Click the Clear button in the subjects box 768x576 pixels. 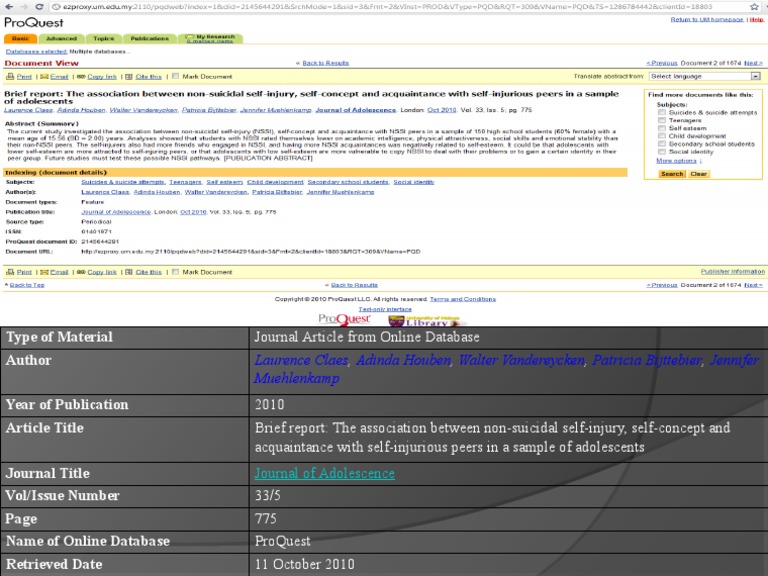tap(698, 174)
